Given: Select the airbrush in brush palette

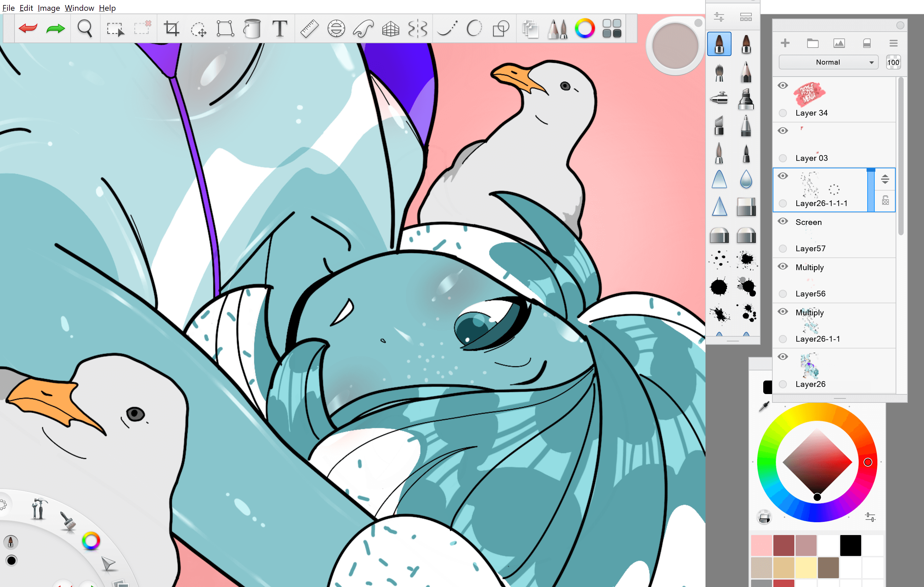Looking at the screenshot, I should pyautogui.click(x=719, y=98).
